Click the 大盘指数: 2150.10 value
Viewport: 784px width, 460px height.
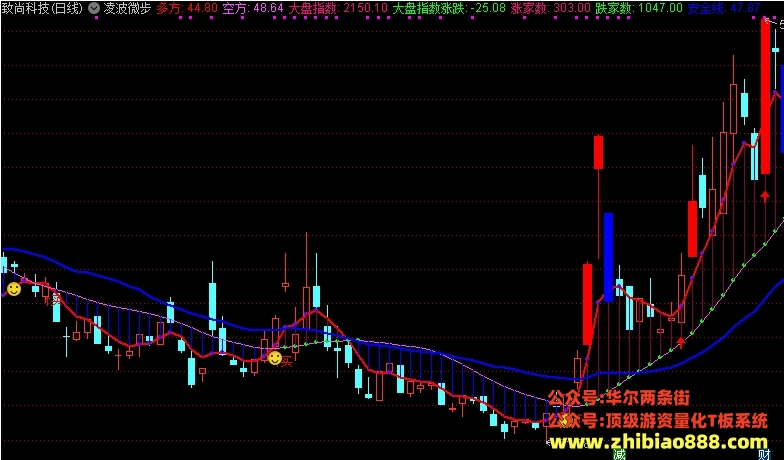338,8
